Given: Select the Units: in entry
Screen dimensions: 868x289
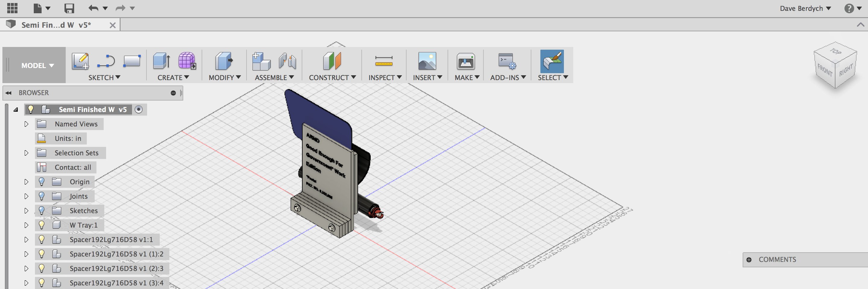Looking at the screenshot, I should [61, 138].
